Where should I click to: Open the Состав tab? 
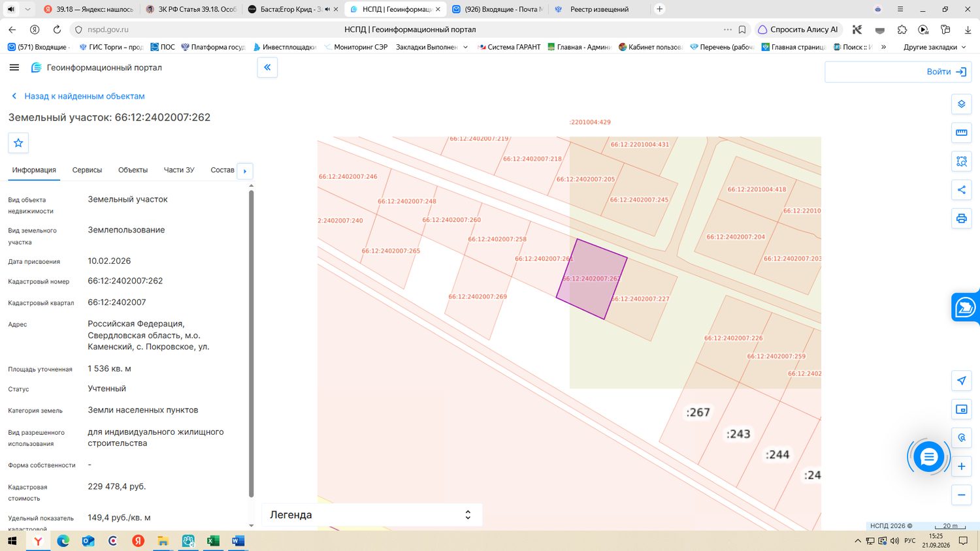point(222,170)
